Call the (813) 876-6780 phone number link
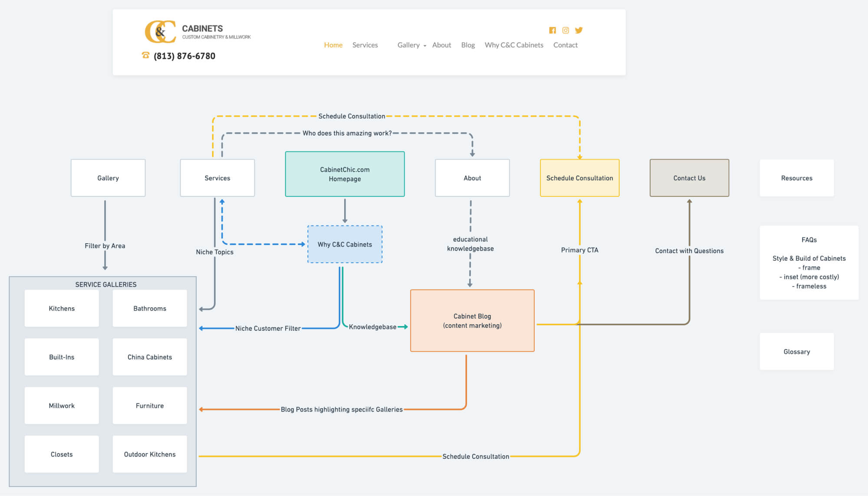The width and height of the screenshot is (868, 496). point(184,55)
